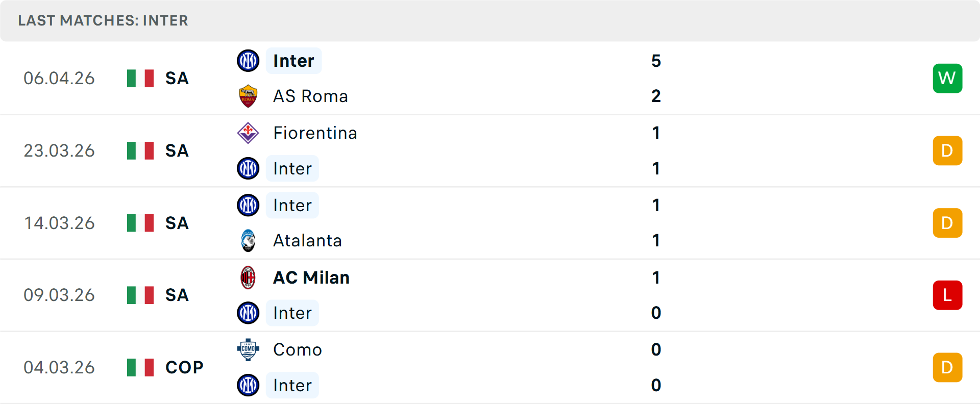Select the AS Roma club logo
The height and width of the screenshot is (404, 980).
[248, 95]
